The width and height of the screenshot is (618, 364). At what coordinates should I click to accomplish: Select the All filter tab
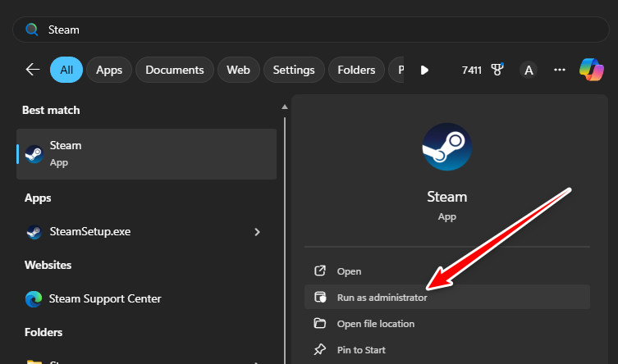(66, 70)
